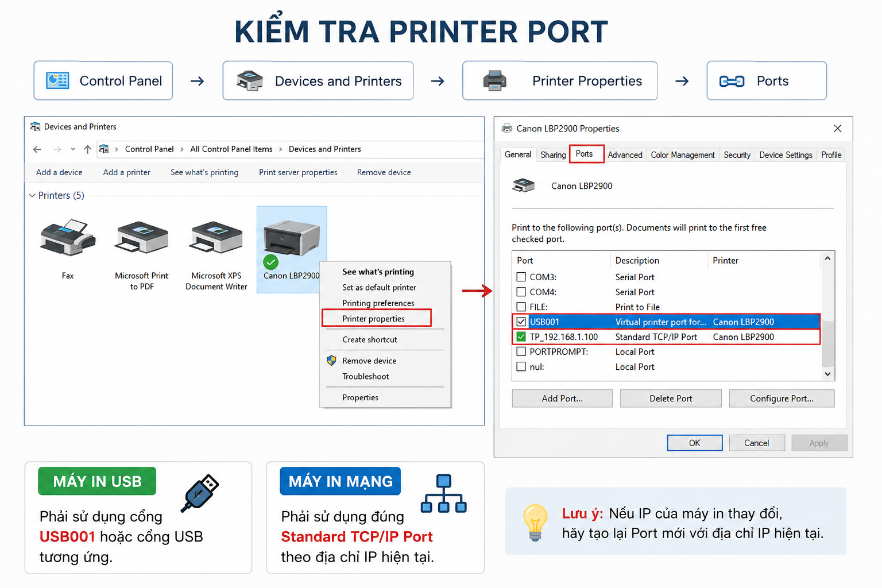This screenshot has width=882, height=588.
Task: Expand the chevron after Control Panel breadcrumb
Action: 182,149
